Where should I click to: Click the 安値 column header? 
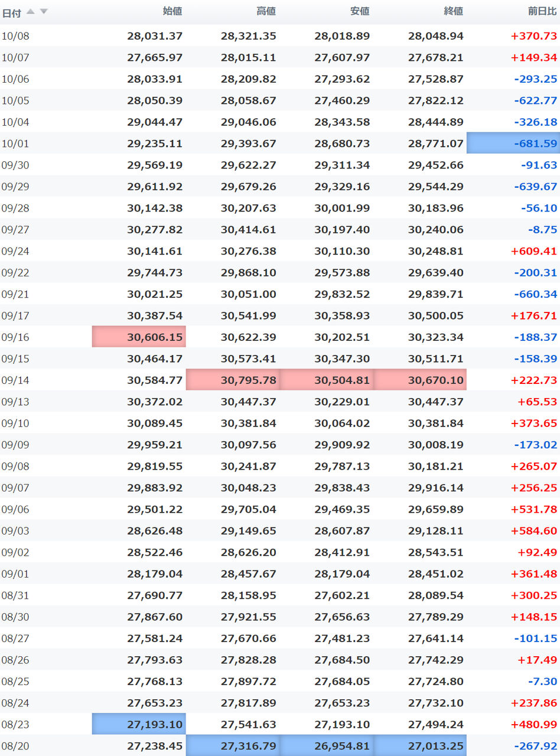click(360, 11)
